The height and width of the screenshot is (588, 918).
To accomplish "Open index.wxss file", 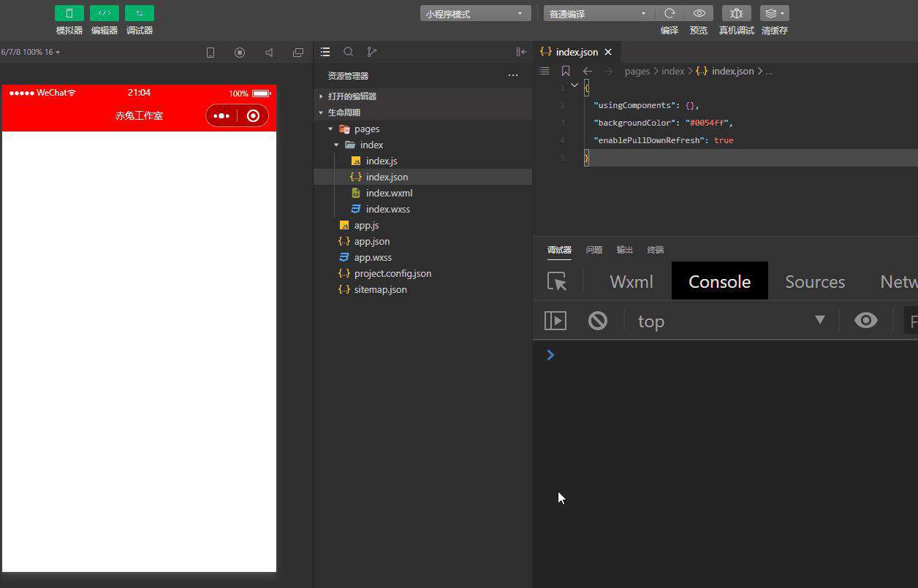I will click(422, 209).
